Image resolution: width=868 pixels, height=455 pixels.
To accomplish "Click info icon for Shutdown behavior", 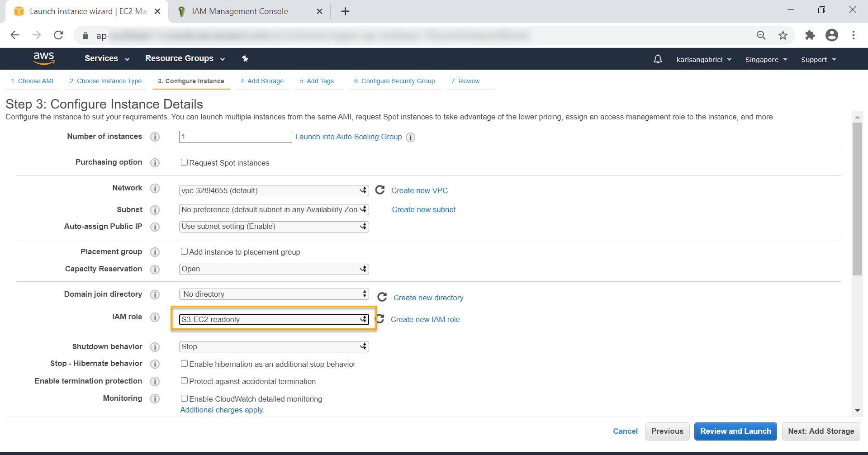I will click(155, 347).
